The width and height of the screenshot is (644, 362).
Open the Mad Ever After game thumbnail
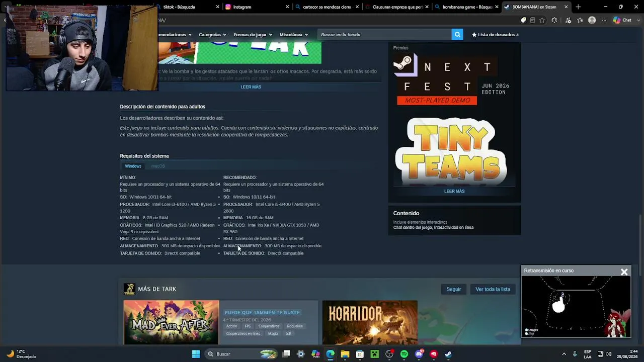[x=171, y=322]
